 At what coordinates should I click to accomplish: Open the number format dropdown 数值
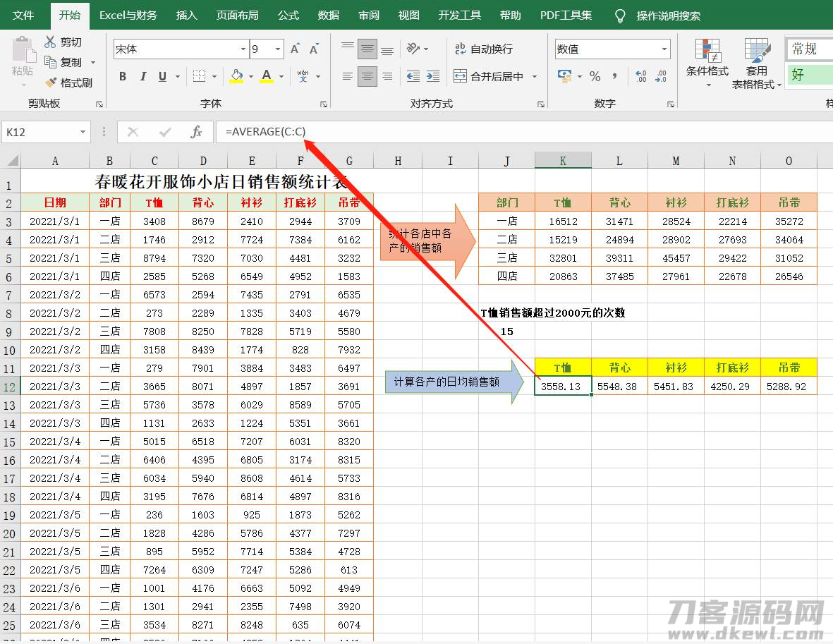664,49
